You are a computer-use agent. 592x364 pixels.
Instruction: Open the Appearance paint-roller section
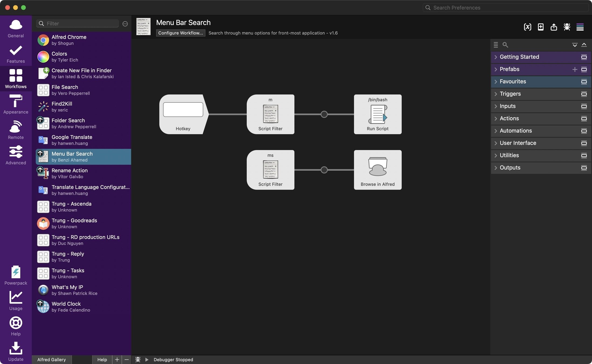(16, 104)
